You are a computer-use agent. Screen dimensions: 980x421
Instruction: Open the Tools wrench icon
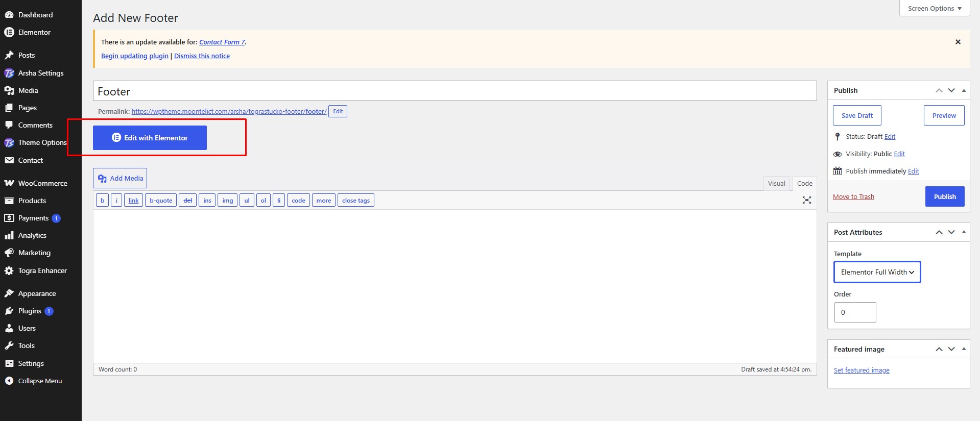[x=9, y=345]
